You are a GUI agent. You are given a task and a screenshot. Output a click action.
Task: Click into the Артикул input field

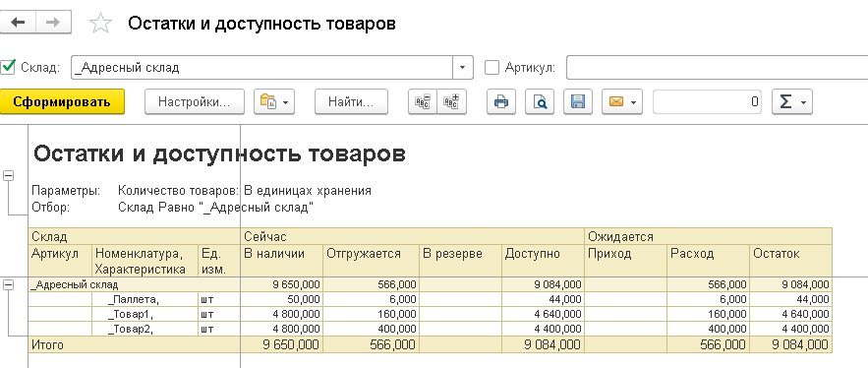[717, 68]
